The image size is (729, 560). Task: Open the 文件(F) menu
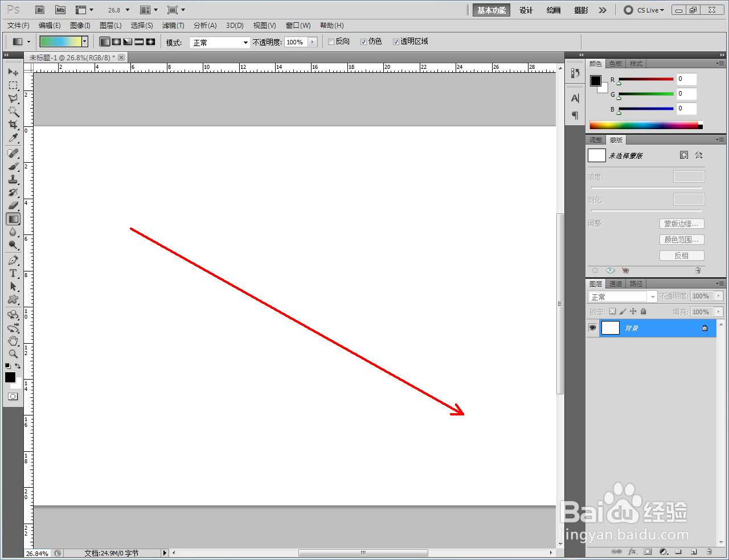pyautogui.click(x=18, y=26)
